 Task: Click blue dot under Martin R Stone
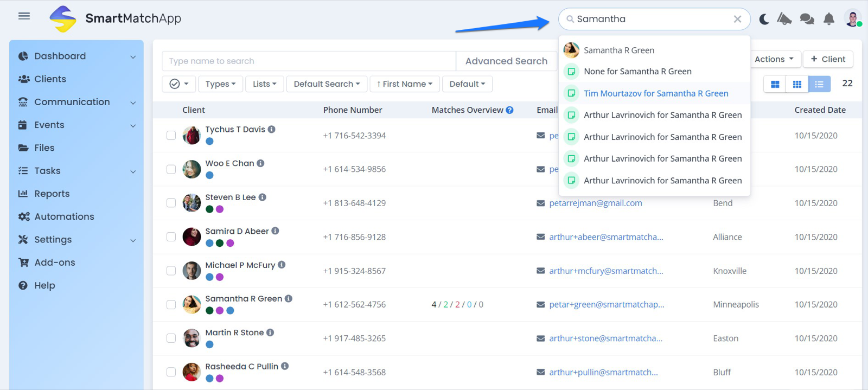click(x=209, y=344)
